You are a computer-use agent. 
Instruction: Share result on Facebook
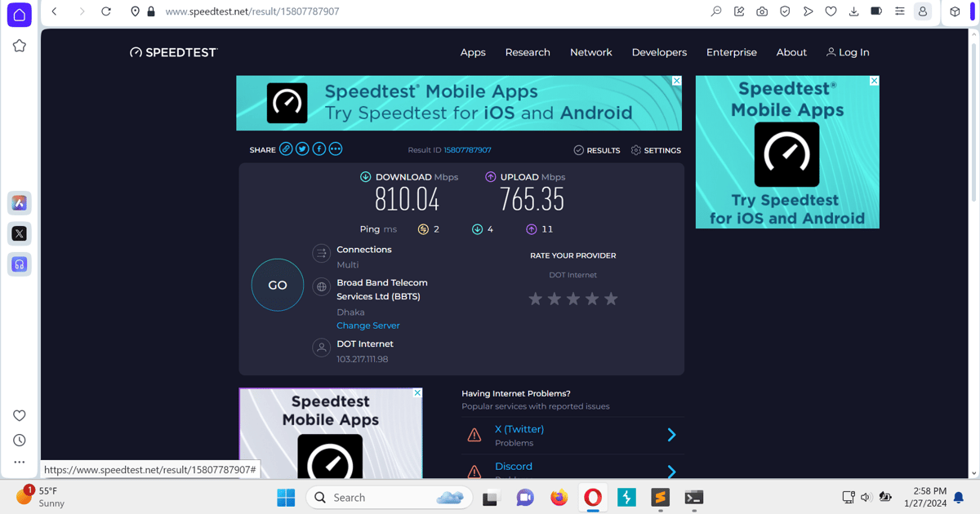[x=319, y=149]
